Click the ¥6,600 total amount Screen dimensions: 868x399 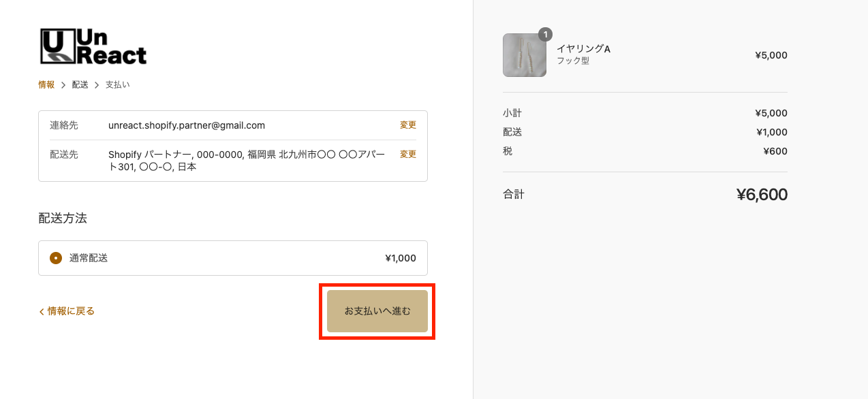pos(762,195)
